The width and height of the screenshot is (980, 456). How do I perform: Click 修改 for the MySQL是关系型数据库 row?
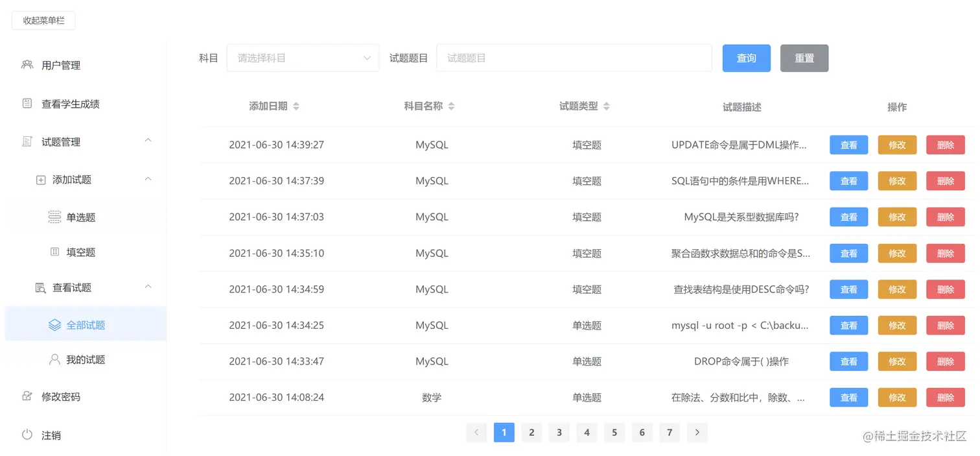pos(898,217)
